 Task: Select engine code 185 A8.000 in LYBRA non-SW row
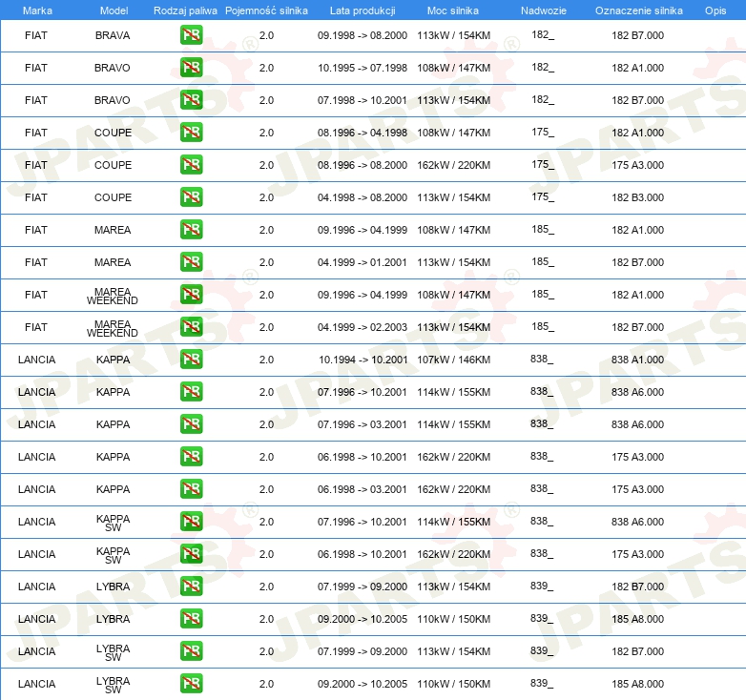point(637,619)
